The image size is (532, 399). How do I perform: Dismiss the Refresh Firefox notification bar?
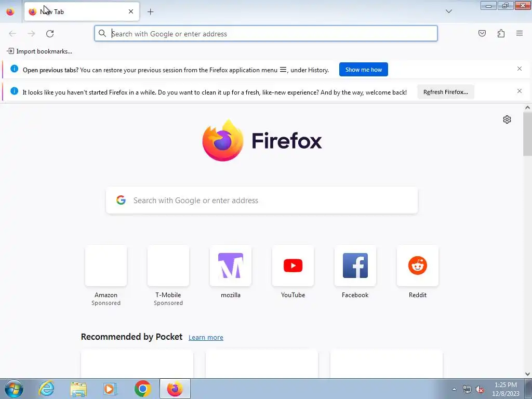coord(520,91)
